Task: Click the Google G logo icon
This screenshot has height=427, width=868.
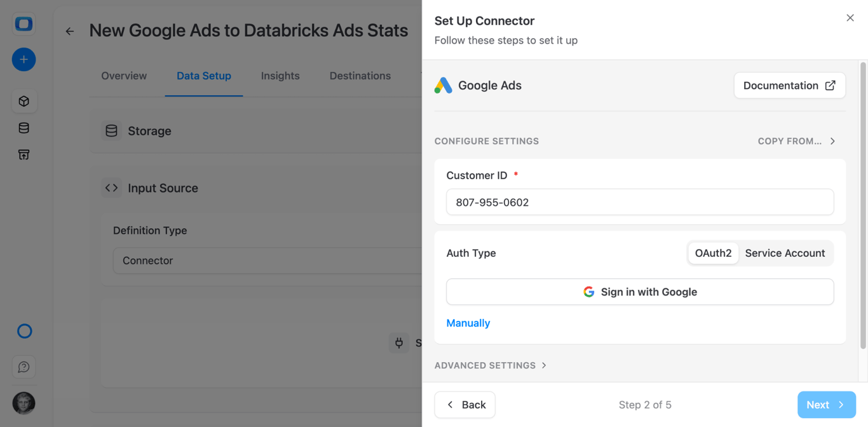Action: pyautogui.click(x=589, y=292)
